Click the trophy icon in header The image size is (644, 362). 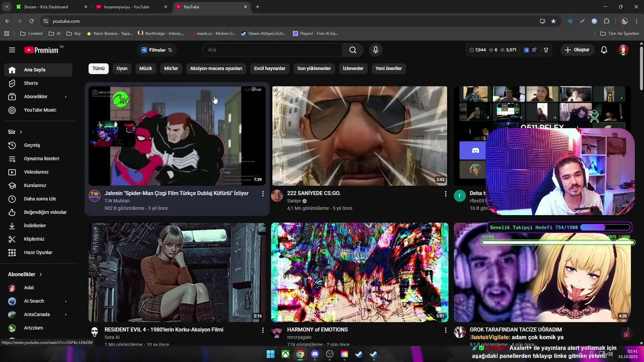pyautogui.click(x=546, y=50)
